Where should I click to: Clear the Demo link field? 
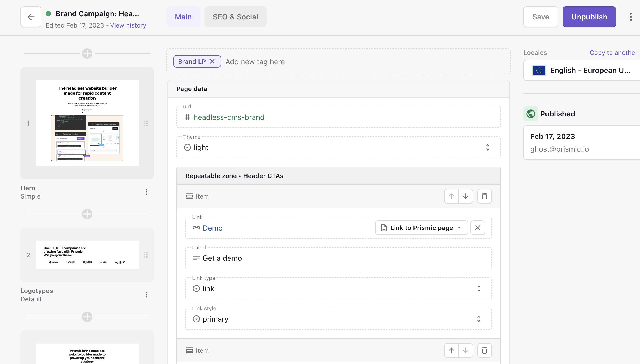[x=478, y=228]
